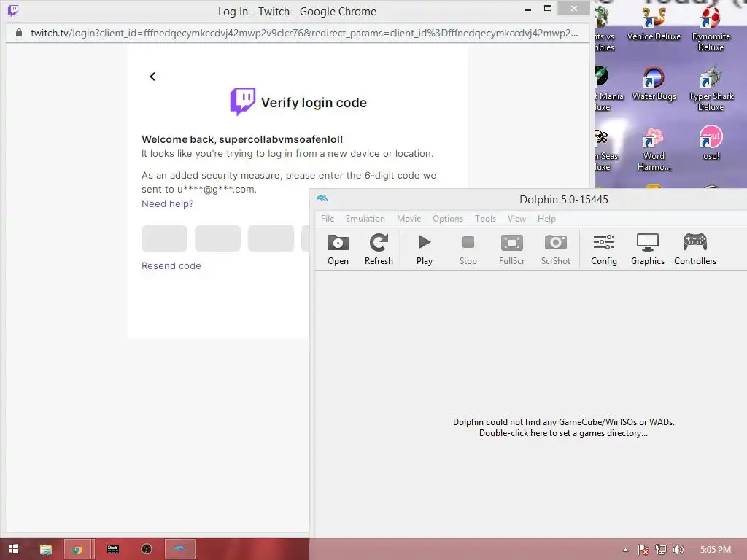Image resolution: width=747 pixels, height=560 pixels.
Task: Click the Dolphin logo in title bar
Action: pyautogui.click(x=322, y=198)
